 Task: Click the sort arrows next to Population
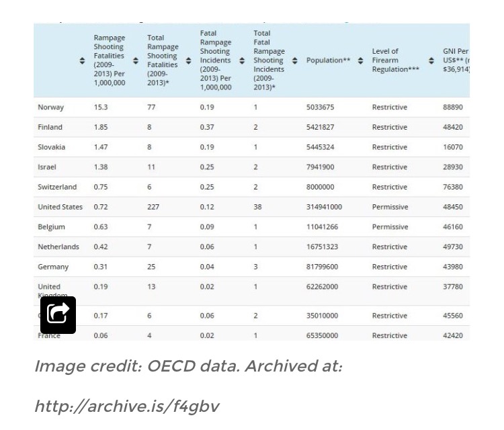tap(361, 60)
